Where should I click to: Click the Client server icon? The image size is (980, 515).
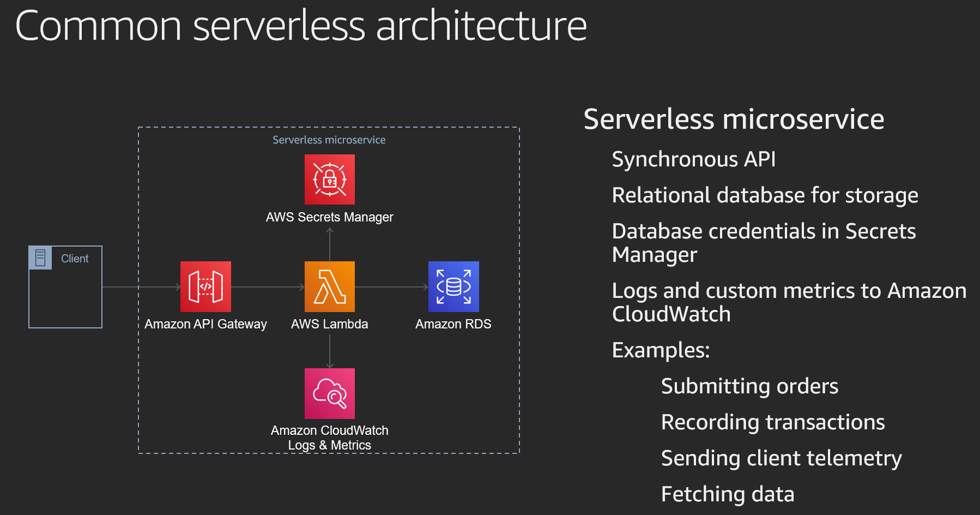(40, 258)
